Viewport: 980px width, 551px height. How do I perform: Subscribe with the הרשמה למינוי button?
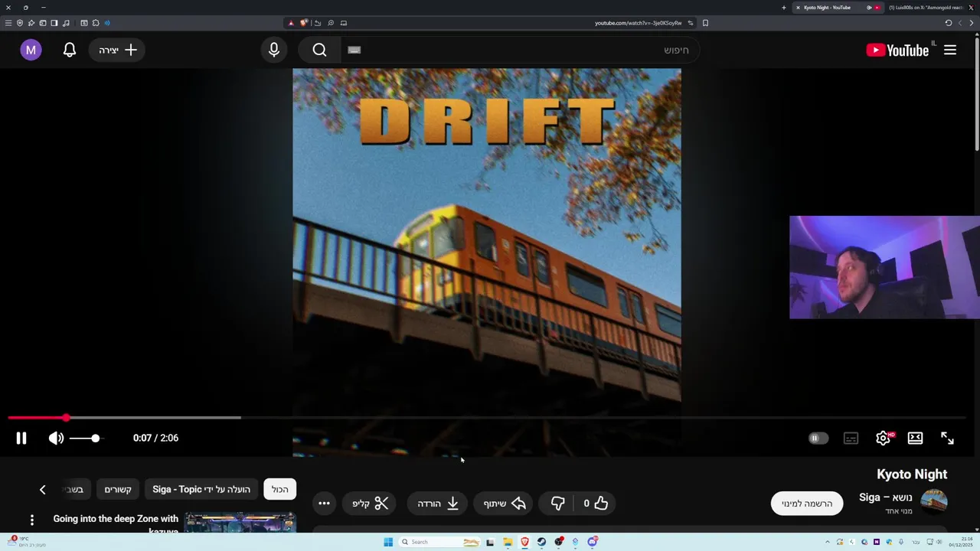[807, 503]
